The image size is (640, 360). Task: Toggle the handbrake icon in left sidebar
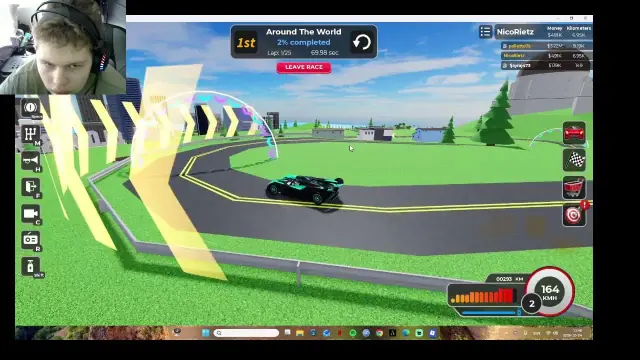[x=30, y=108]
